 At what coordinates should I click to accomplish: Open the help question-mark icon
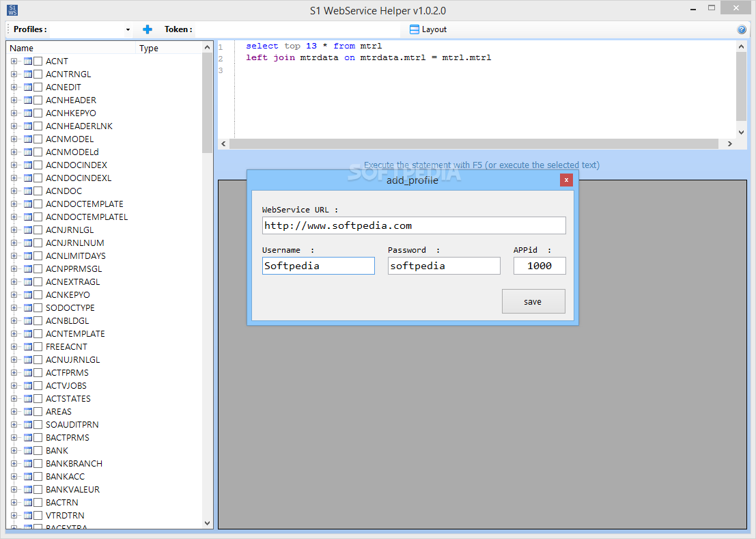pos(742,29)
